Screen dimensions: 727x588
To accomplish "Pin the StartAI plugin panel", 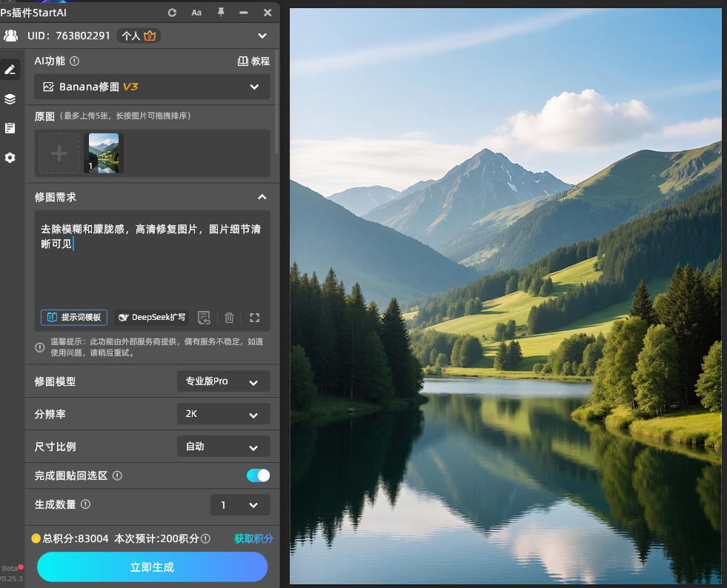I will (x=221, y=12).
